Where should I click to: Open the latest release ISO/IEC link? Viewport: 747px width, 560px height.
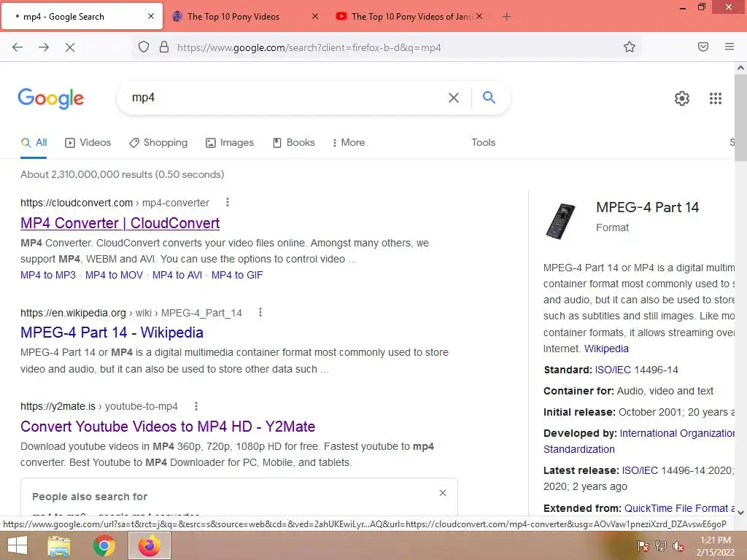[x=639, y=470]
